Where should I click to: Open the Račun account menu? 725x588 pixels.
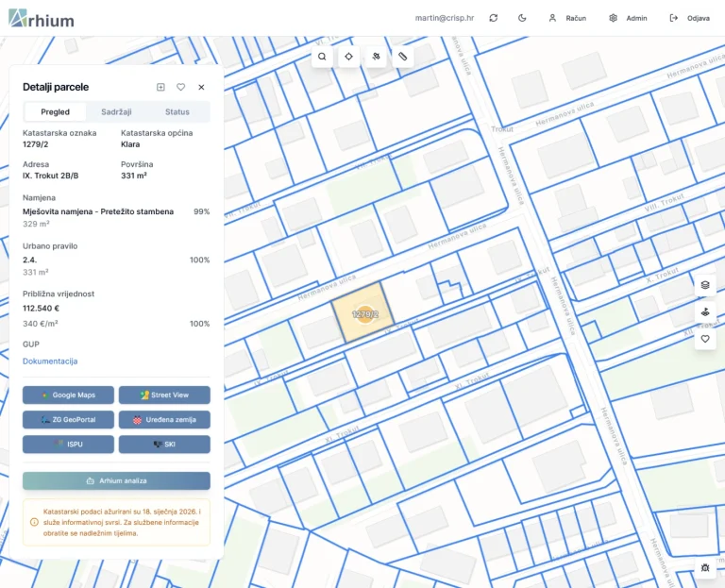point(567,18)
